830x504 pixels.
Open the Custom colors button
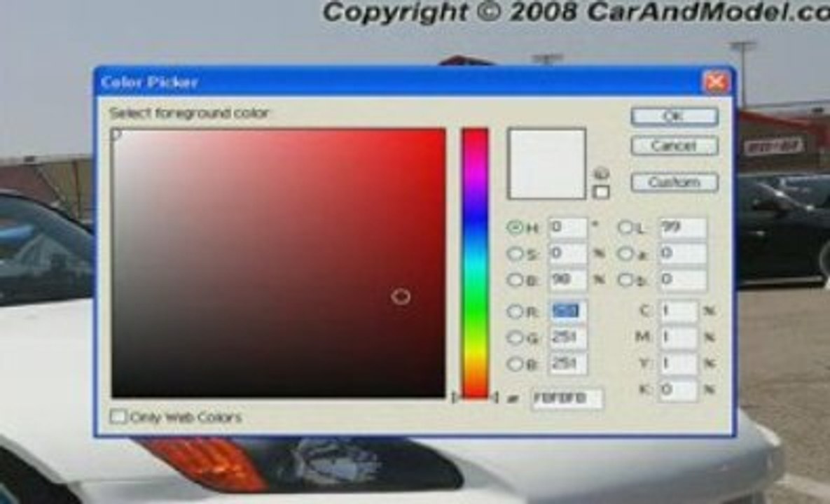coord(675,183)
